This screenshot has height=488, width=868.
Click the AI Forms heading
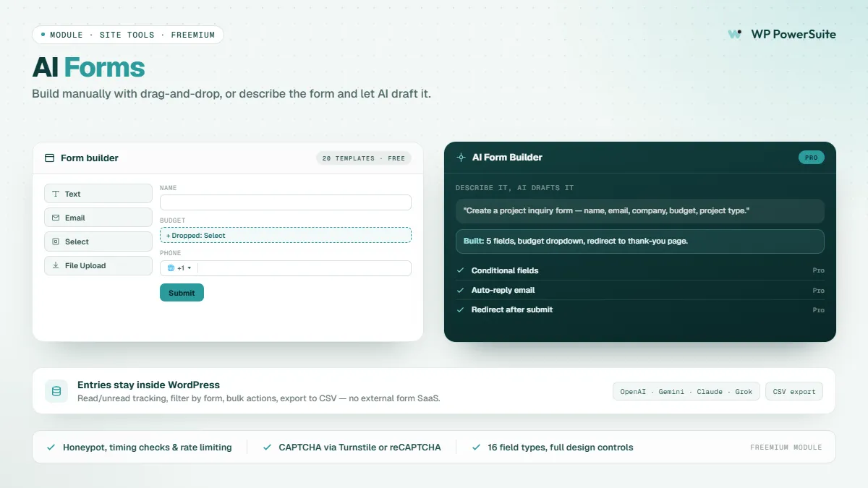[x=89, y=67]
